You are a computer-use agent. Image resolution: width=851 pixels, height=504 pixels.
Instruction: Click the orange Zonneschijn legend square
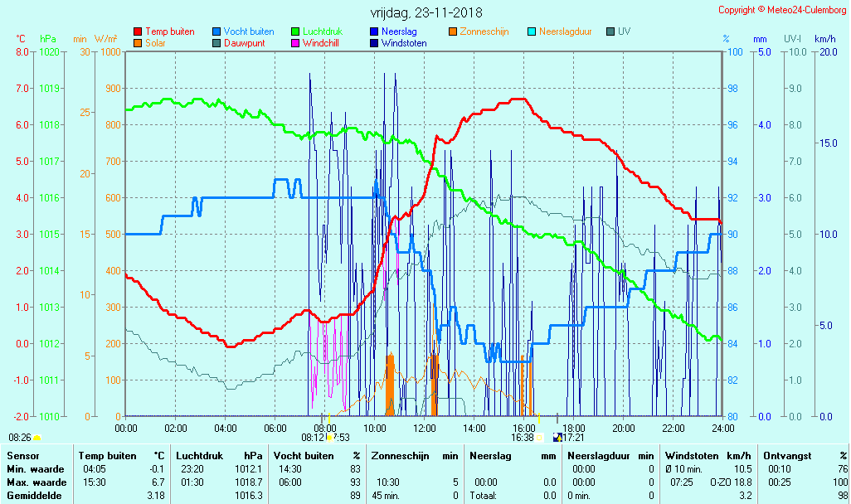(x=453, y=31)
